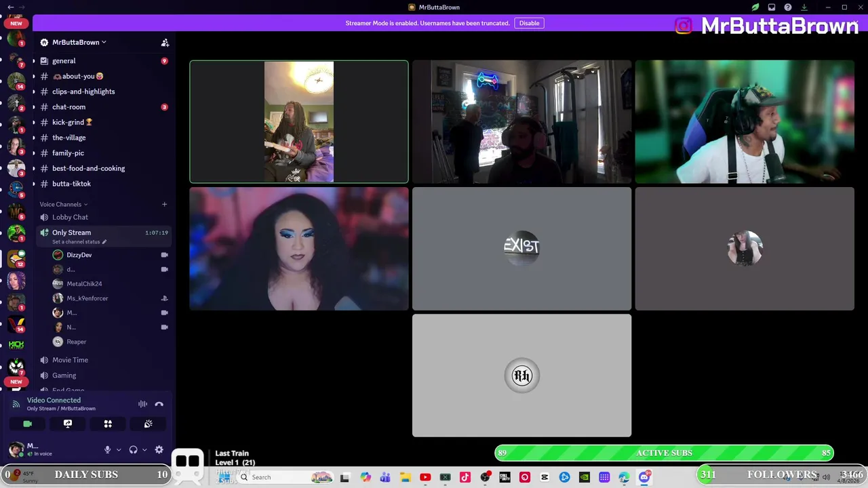Select the RH avatar participant tile
868x488 pixels.
tap(521, 375)
